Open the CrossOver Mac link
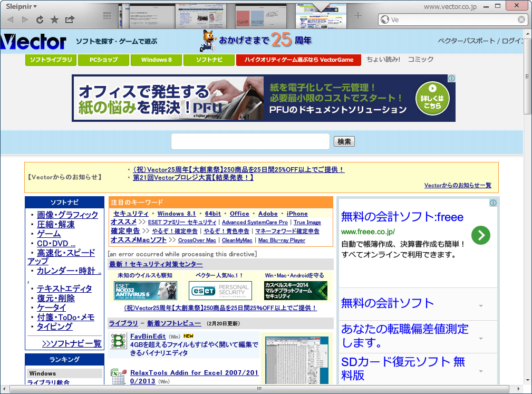 (197, 241)
